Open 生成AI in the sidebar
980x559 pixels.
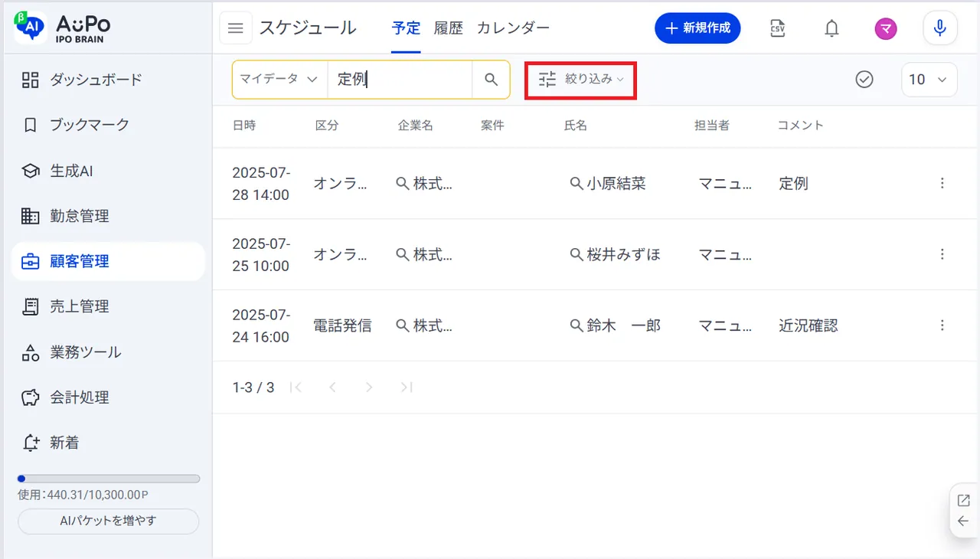108,171
